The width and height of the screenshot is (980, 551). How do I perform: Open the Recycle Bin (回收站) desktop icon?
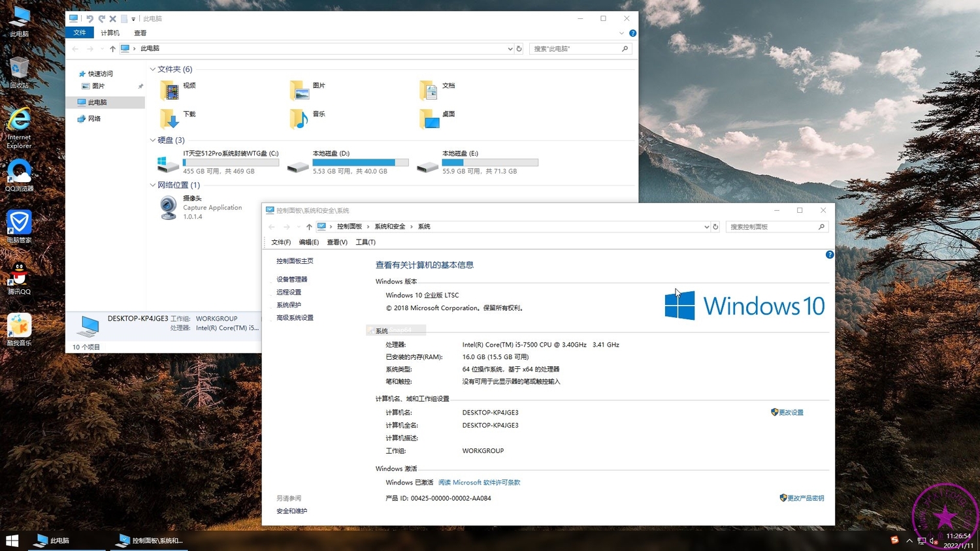tap(19, 72)
